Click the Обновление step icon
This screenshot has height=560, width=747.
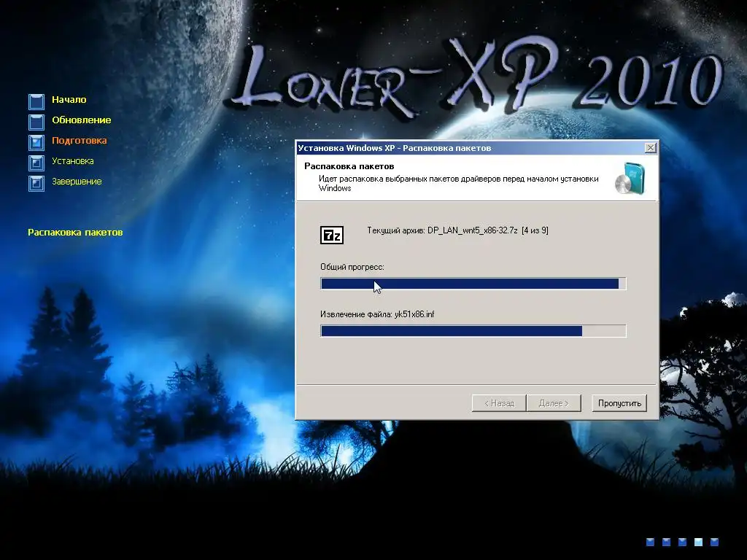[36, 122]
